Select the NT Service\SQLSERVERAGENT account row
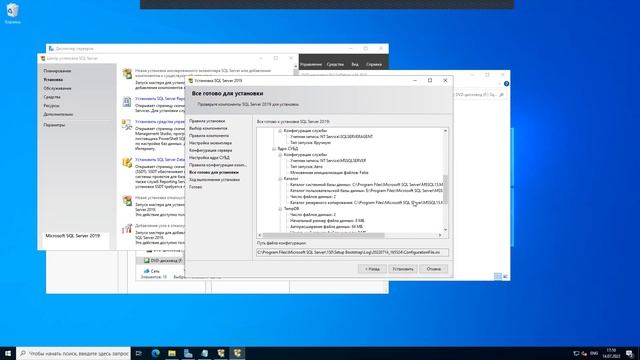The image size is (640, 360). (x=331, y=137)
